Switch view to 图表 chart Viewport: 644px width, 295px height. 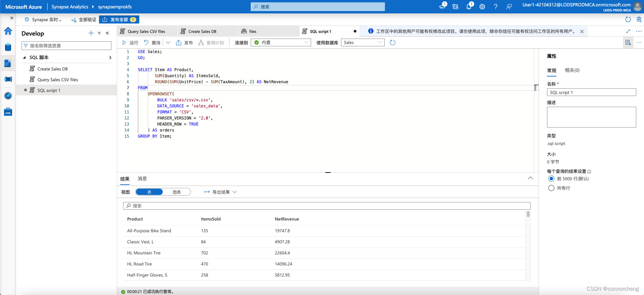(x=177, y=192)
